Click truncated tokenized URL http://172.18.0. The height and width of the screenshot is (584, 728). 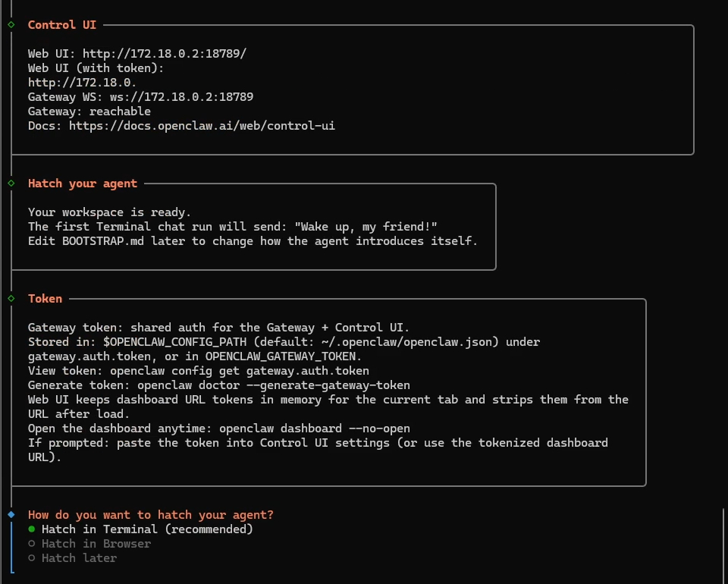(82, 83)
